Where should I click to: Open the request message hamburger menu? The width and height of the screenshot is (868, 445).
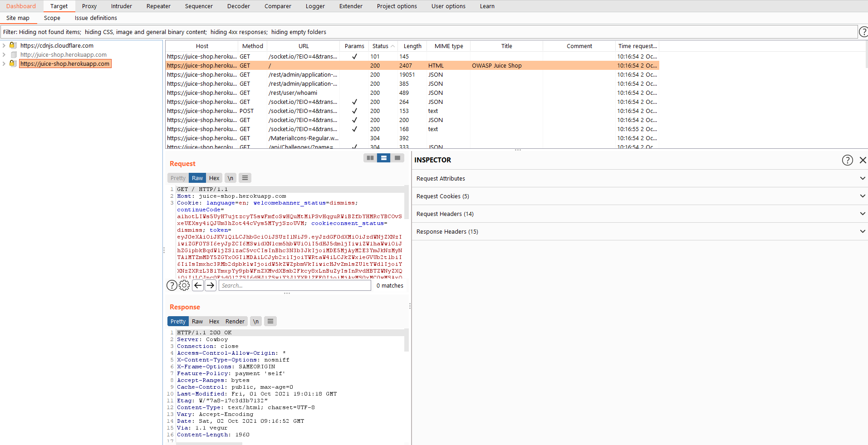(x=245, y=178)
